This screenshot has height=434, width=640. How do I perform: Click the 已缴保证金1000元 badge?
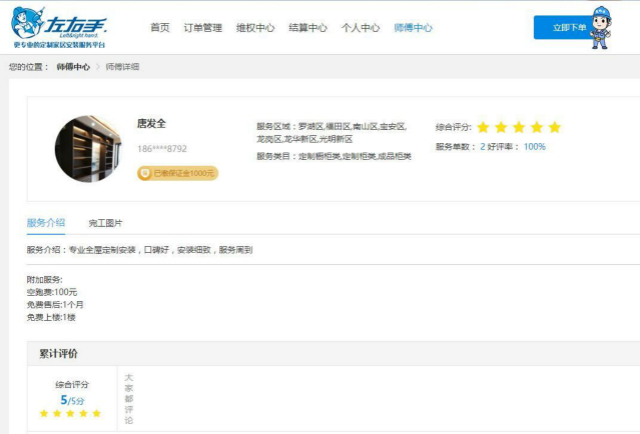(177, 173)
